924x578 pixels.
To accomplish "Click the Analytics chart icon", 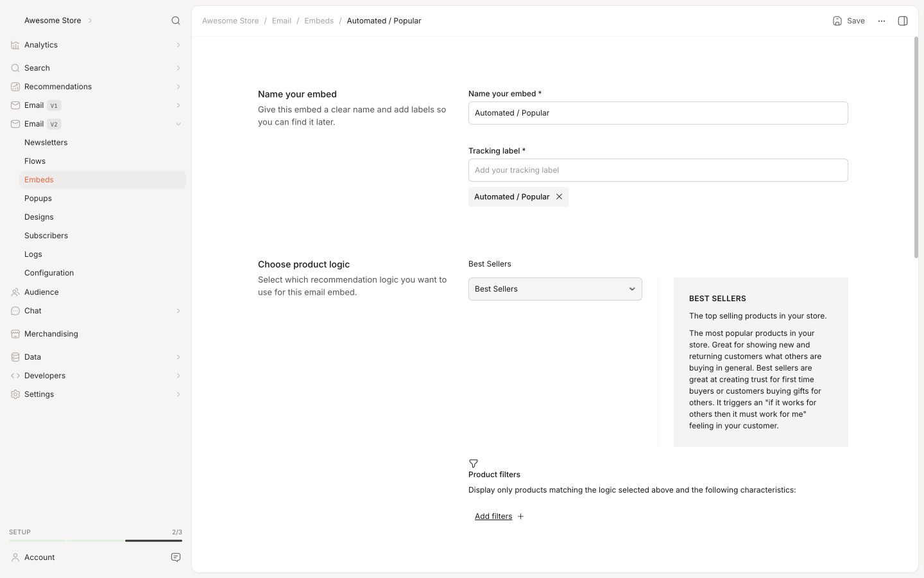I will (x=15, y=45).
